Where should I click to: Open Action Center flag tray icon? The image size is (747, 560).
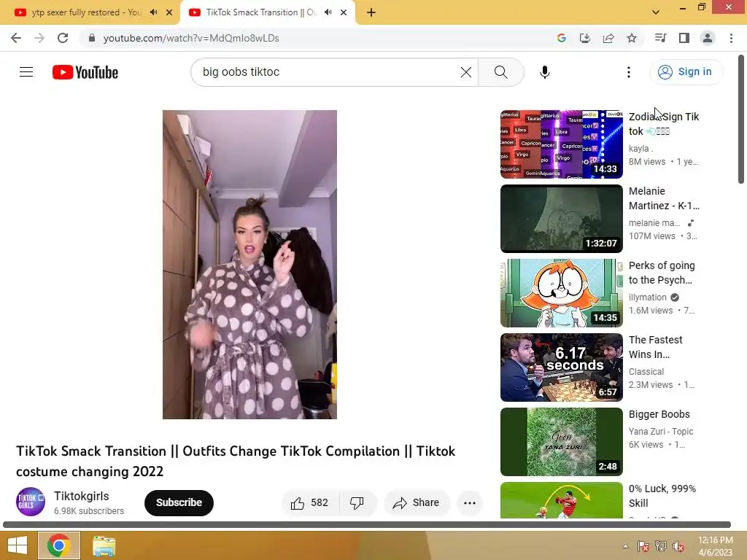(643, 546)
